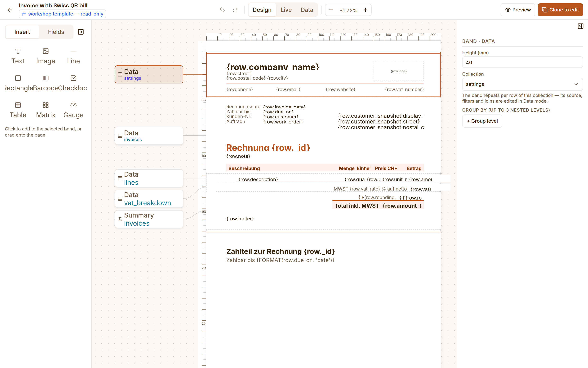Insert a Line element
Image resolution: width=588 pixels, height=368 pixels.
click(x=73, y=56)
